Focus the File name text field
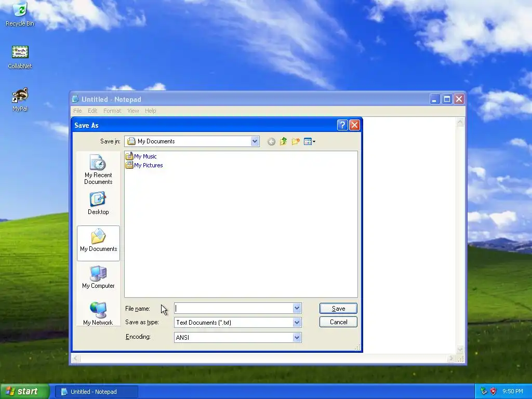Image resolution: width=532 pixels, height=399 pixels. pyautogui.click(x=233, y=308)
